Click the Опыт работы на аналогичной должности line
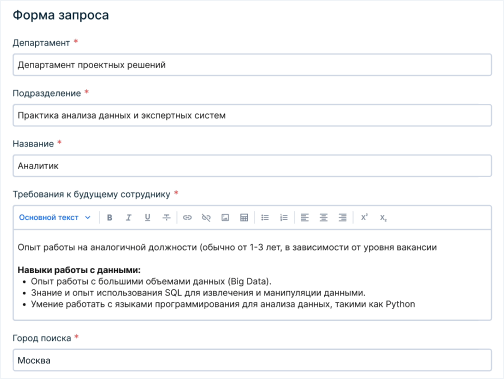The width and height of the screenshot is (504, 379). (x=227, y=247)
